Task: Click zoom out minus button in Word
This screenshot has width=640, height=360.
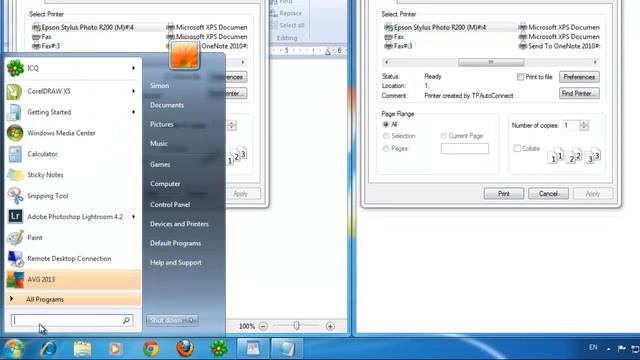Action: (263, 326)
